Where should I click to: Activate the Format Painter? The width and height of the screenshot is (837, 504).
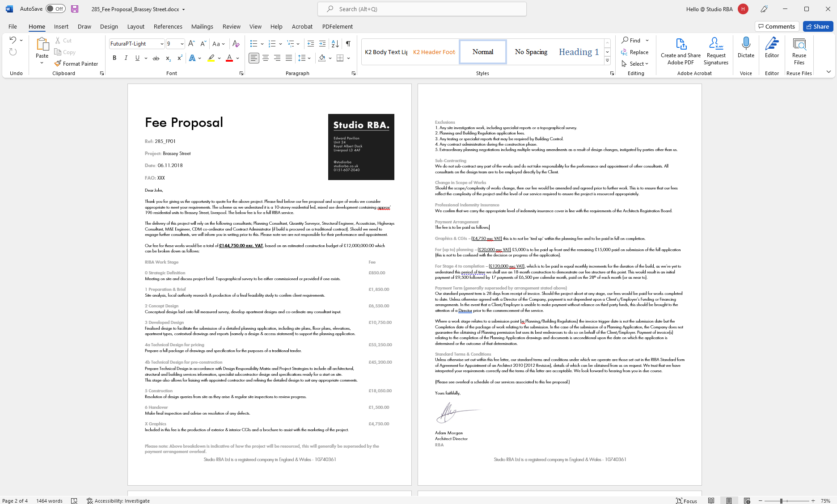click(76, 63)
